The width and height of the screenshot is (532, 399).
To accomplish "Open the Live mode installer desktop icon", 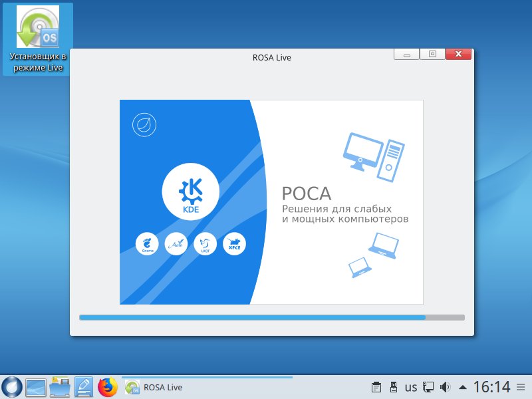I will point(37,39).
